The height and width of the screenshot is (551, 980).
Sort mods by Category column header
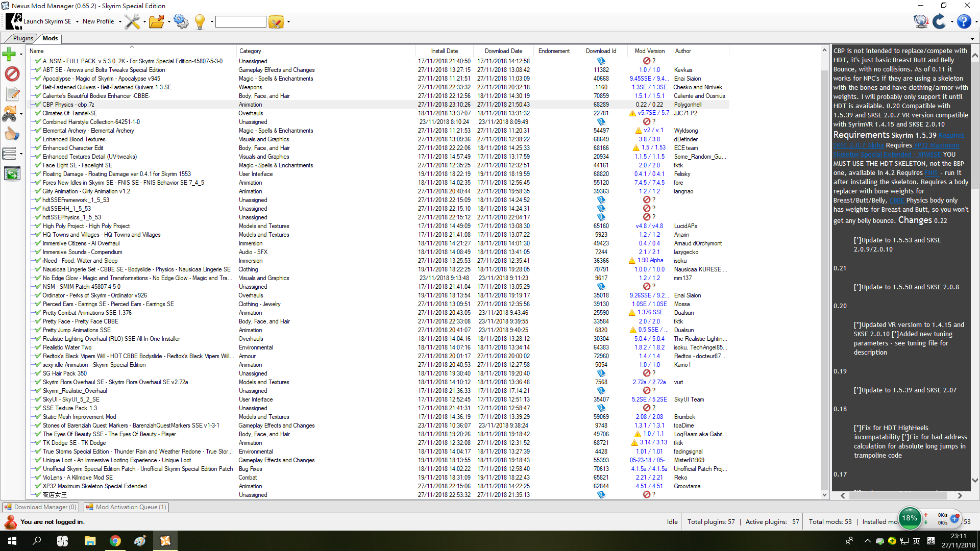(250, 51)
